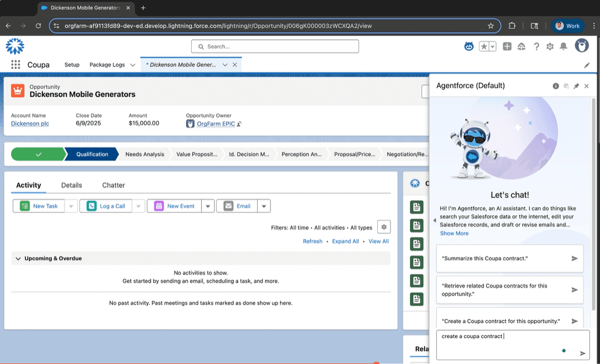This screenshot has height=364, width=600.
Task: Click the Salesforce logo in top left
Action: point(15,46)
